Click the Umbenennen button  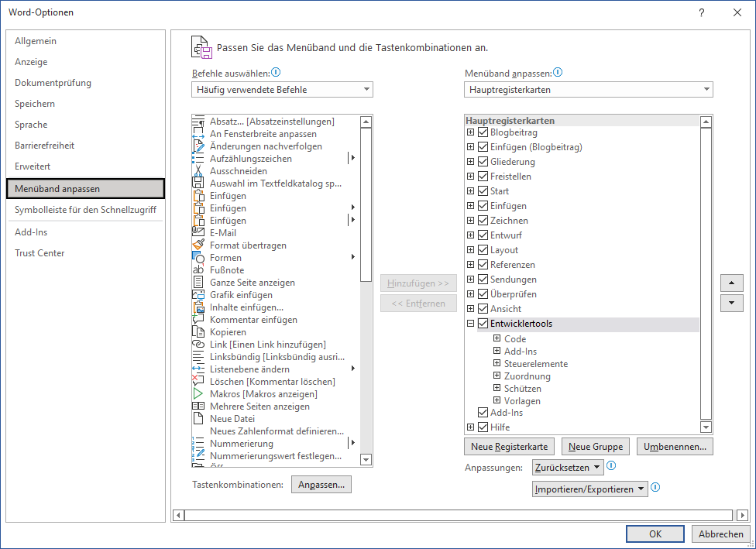pyautogui.click(x=675, y=446)
